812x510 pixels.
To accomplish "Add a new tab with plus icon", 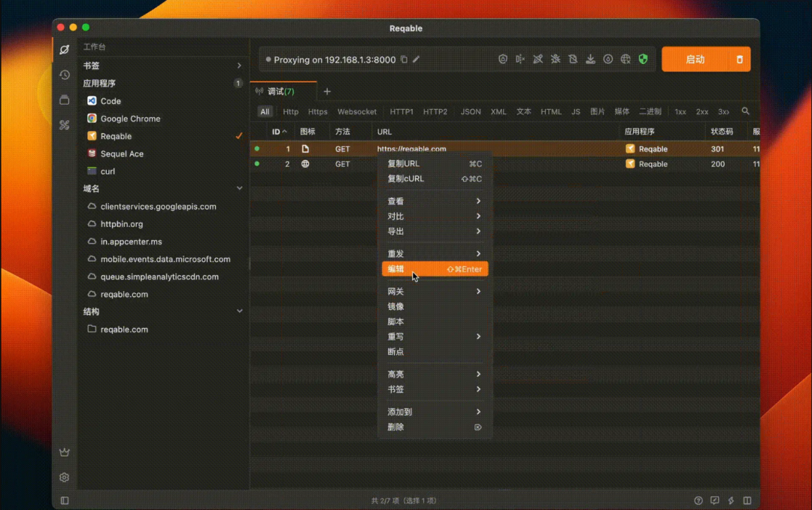I will click(327, 92).
